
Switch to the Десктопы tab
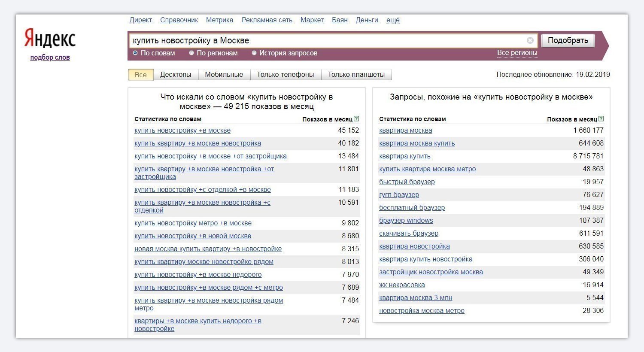coord(176,75)
